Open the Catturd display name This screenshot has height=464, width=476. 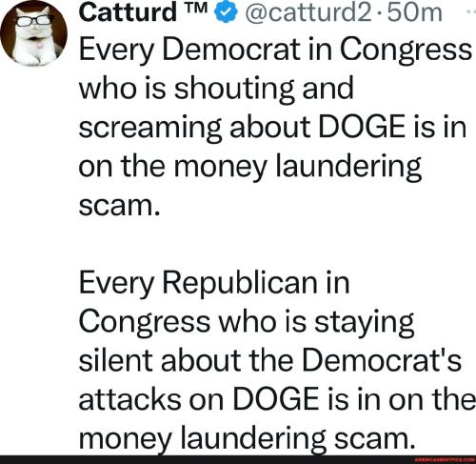point(128,12)
